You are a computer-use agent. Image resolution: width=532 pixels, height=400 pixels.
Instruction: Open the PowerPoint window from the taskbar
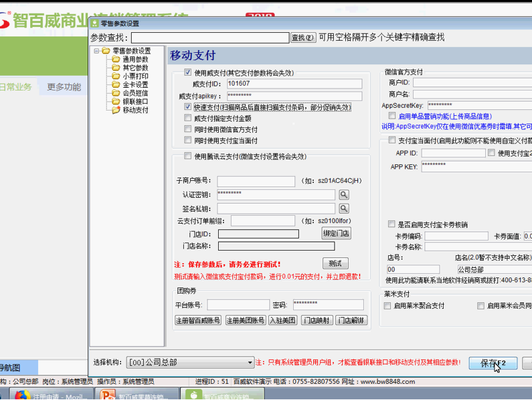108,395
